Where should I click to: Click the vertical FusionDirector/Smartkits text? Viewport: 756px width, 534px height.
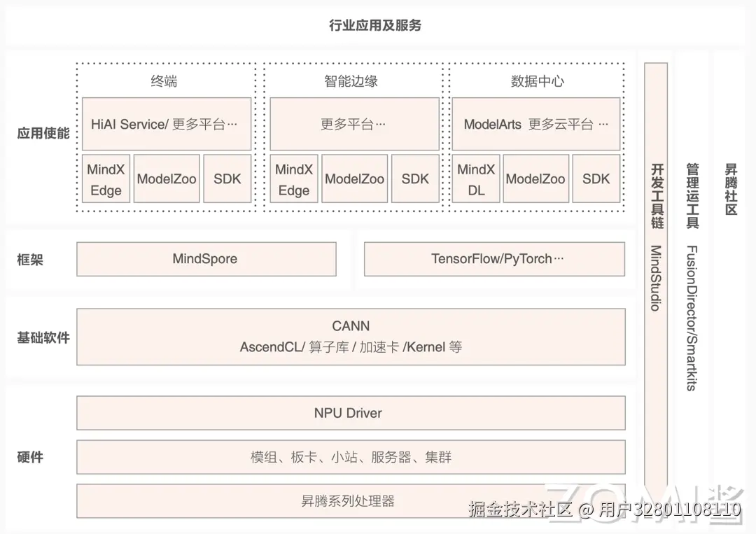(692, 318)
